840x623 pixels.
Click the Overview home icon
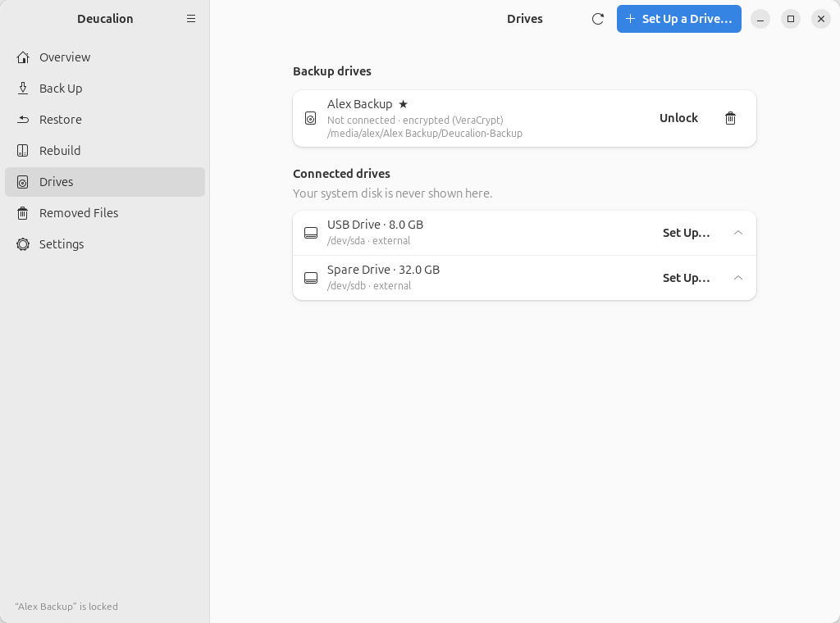tap(22, 57)
